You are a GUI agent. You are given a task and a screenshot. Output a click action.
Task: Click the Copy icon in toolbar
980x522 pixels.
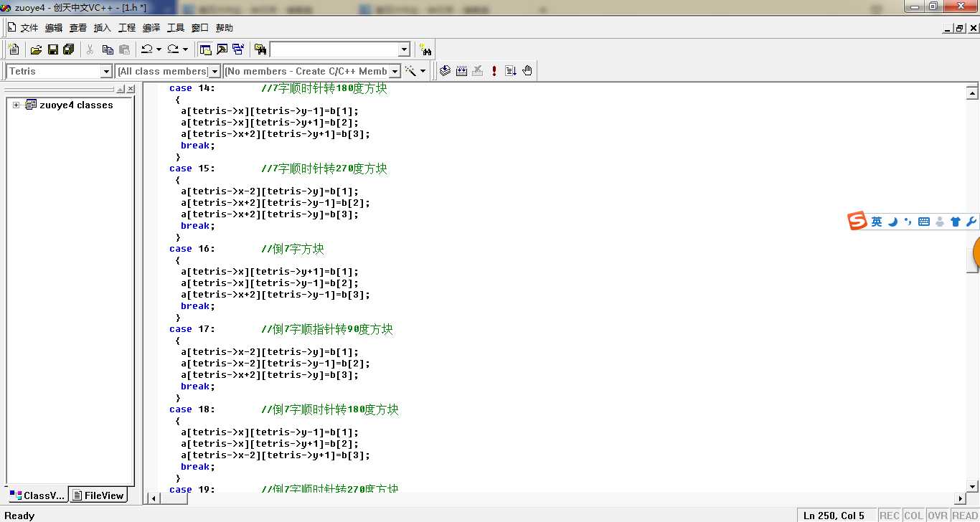(108, 49)
